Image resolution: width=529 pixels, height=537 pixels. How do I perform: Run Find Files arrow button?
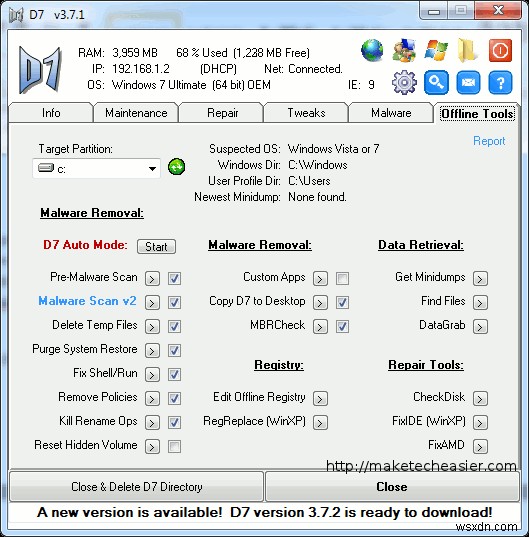click(x=480, y=302)
